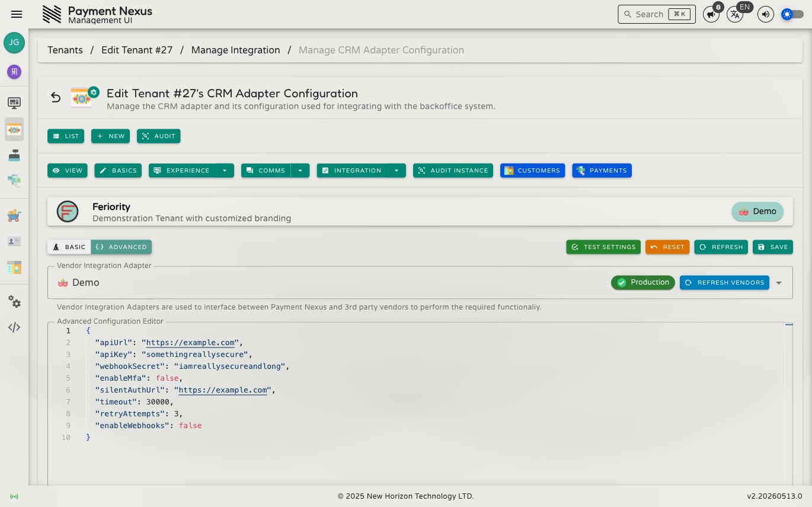
Task: Open the ID card sidebar icon
Action: click(x=14, y=241)
